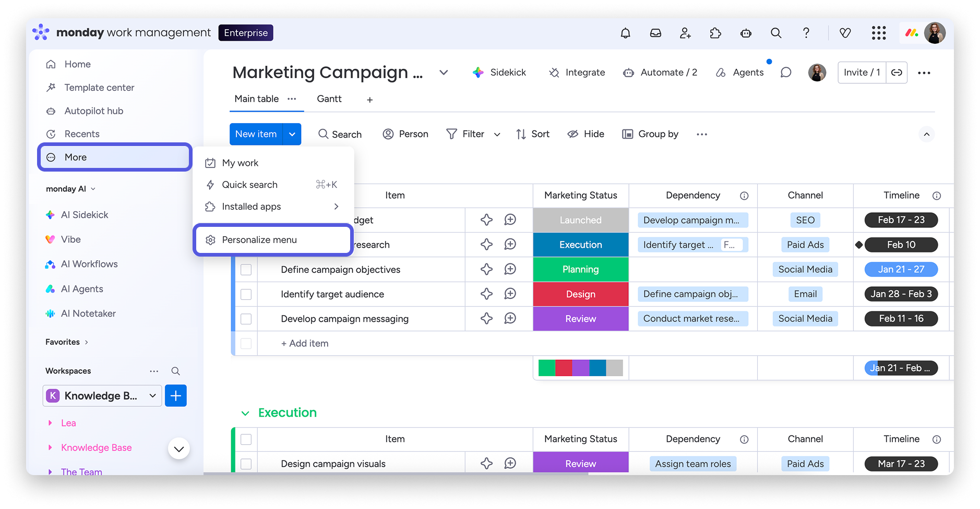Select the Develop campaign messaging checkbox

click(x=246, y=319)
